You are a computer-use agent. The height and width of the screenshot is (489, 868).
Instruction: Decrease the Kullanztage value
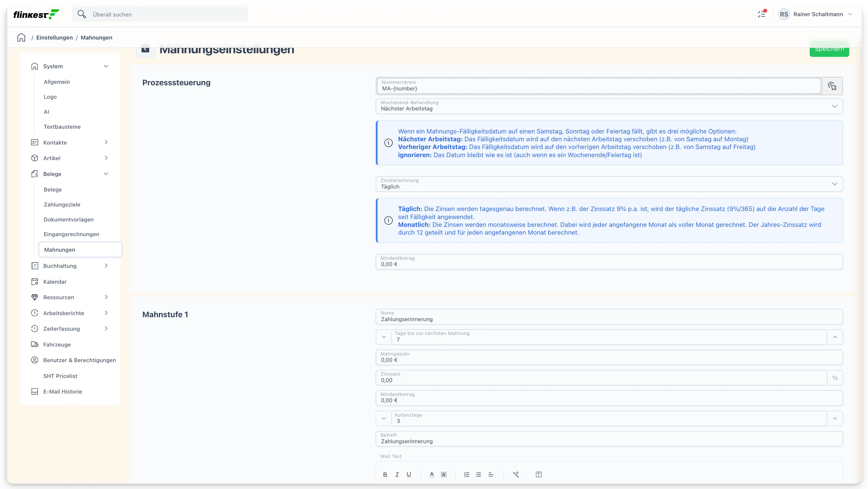tap(383, 418)
